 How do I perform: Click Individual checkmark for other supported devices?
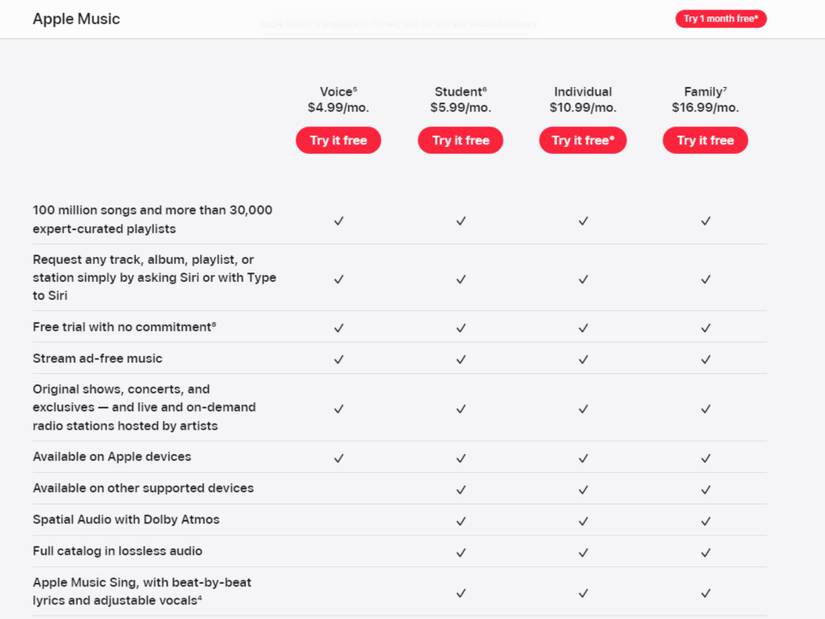(583, 490)
